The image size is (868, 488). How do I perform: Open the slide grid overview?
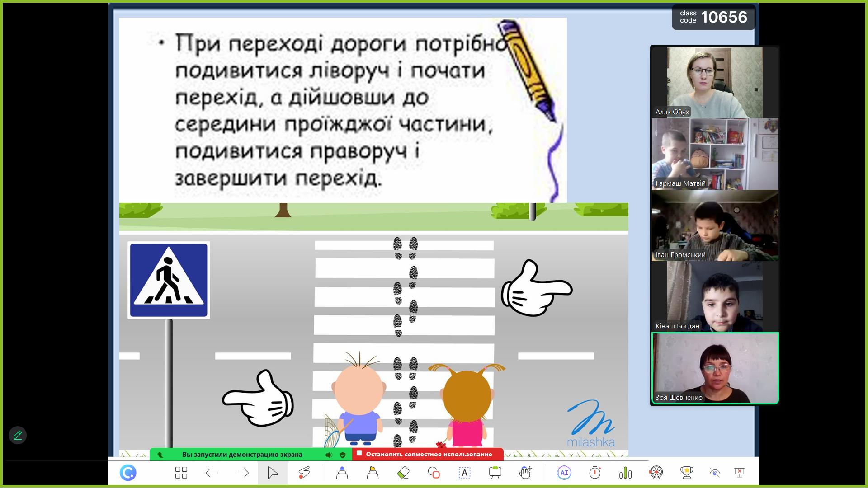(x=181, y=473)
